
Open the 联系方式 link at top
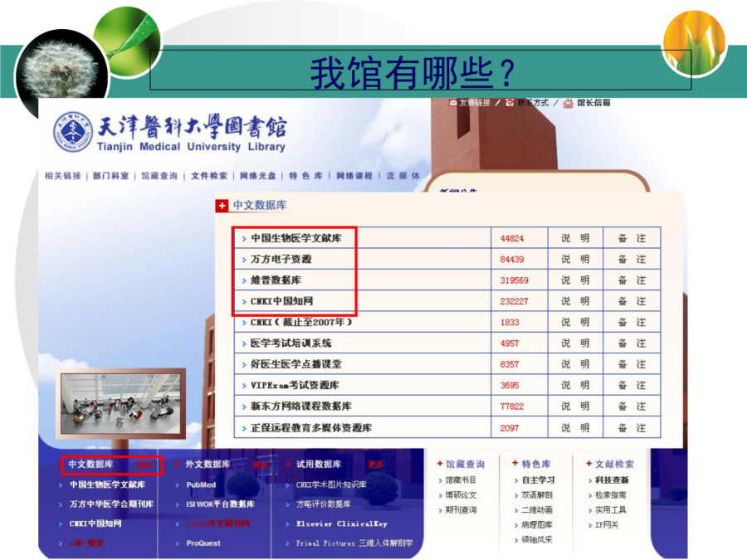(533, 103)
